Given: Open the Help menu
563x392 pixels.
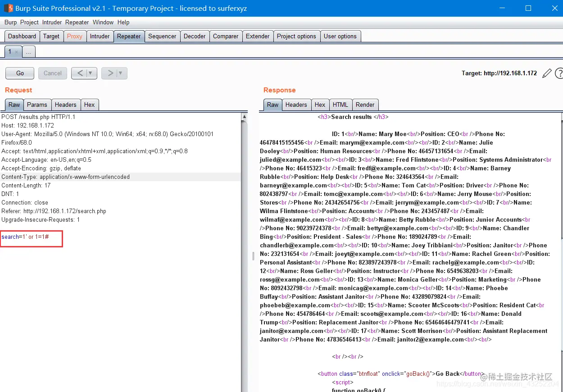Looking at the screenshot, I should (x=123, y=22).
